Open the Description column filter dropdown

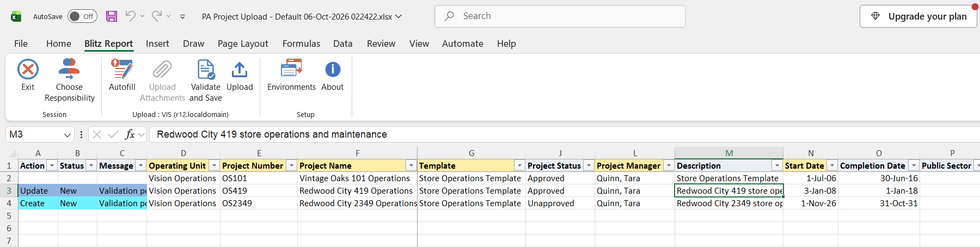click(777, 165)
